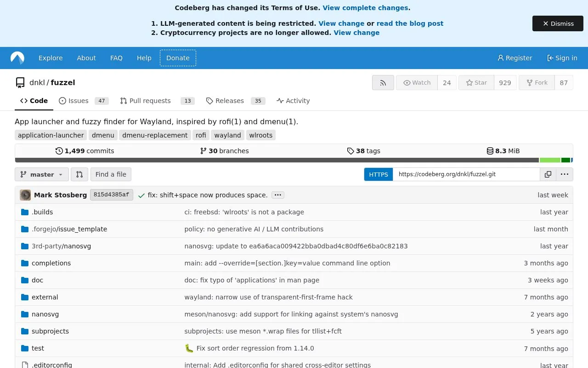
Task: Click the language statistics bar
Action: point(294,160)
